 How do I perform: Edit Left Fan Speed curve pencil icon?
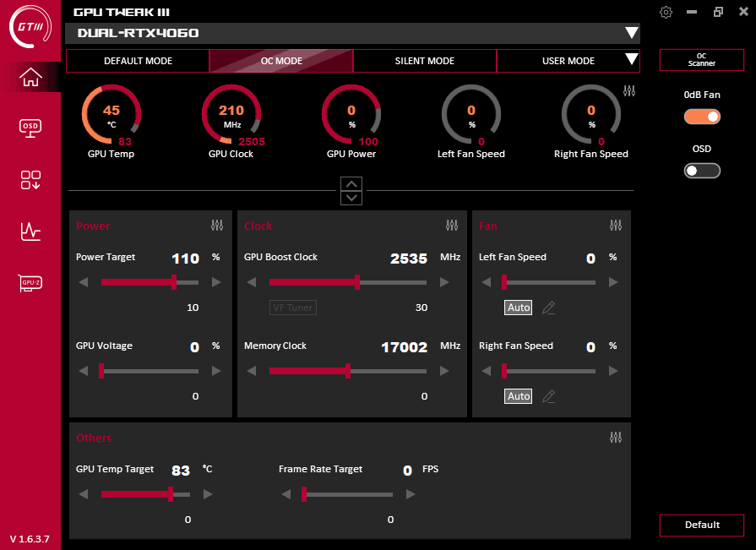coord(549,308)
